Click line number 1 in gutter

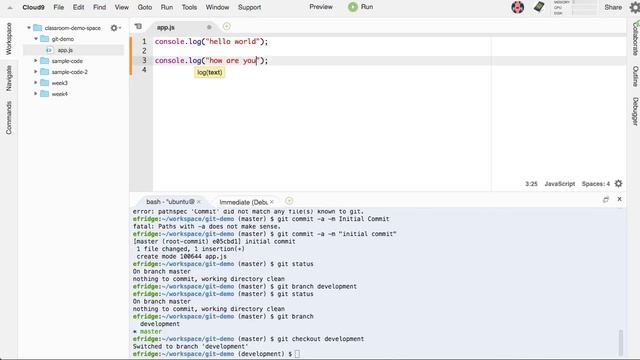[x=144, y=42]
